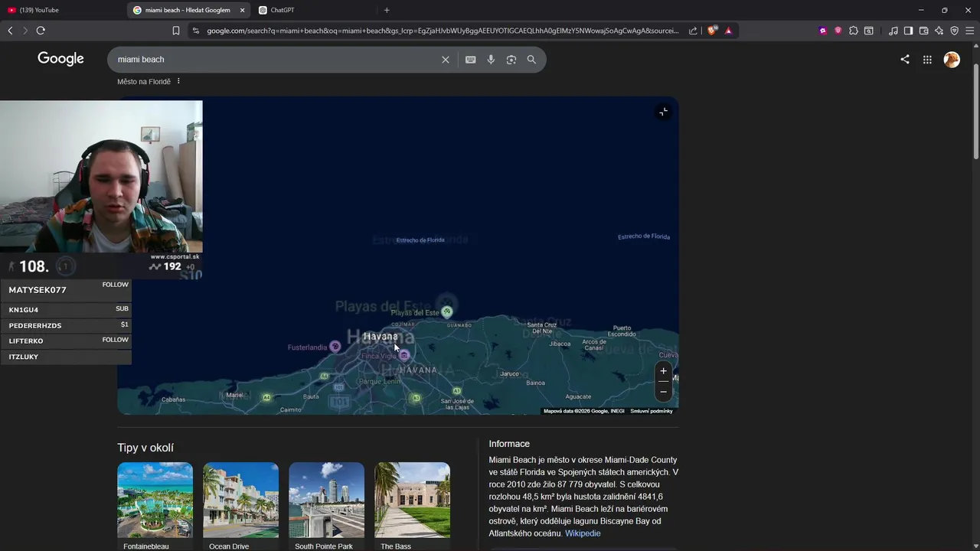Click the Mapová data copyright text
The image size is (980, 551).
coord(584,411)
